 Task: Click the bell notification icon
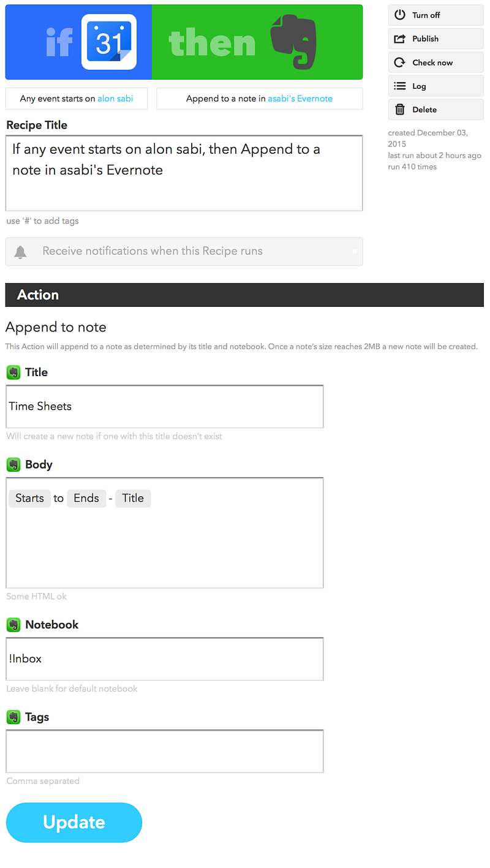pos(21,252)
